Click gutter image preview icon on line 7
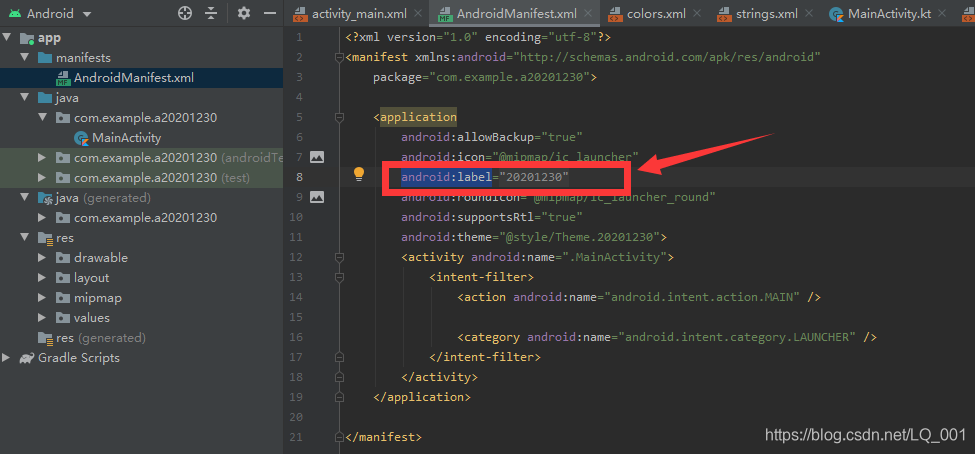Screen dimensions: 975x454 (x=317, y=157)
